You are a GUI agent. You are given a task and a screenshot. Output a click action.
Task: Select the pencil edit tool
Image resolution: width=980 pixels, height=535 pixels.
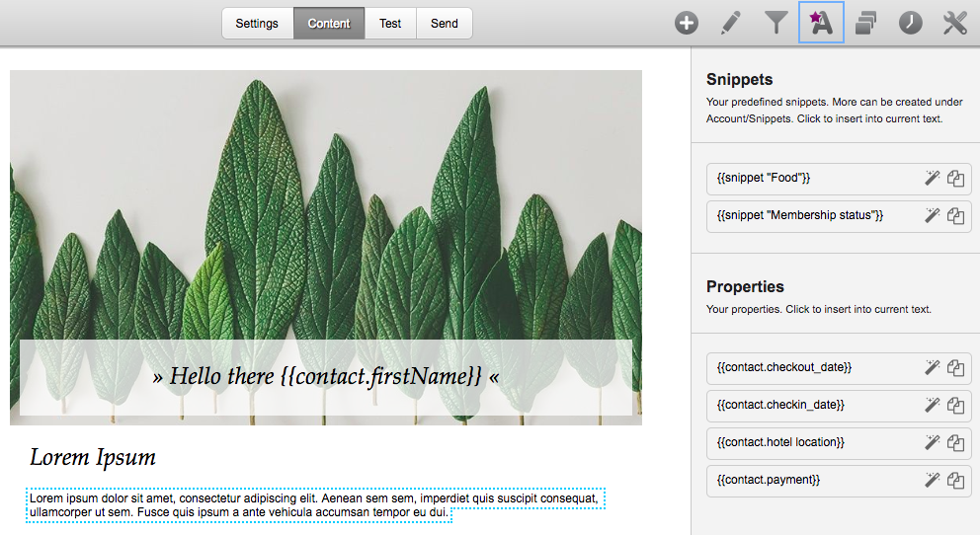[x=731, y=23]
